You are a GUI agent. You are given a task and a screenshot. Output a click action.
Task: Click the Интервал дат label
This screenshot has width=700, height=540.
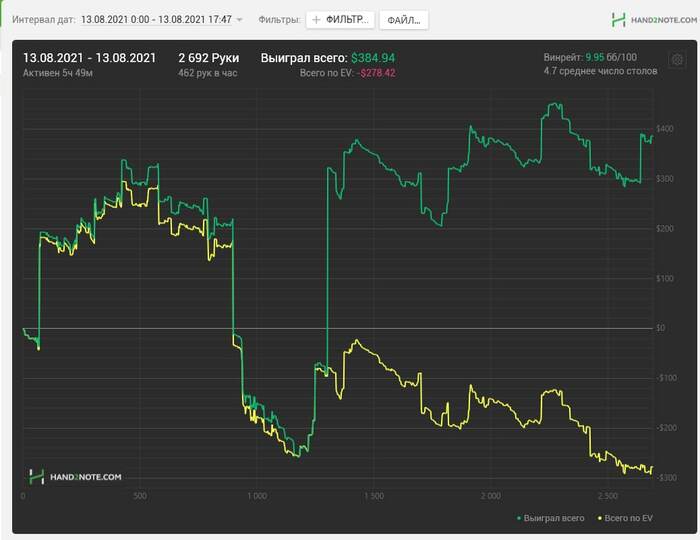[x=44, y=20]
